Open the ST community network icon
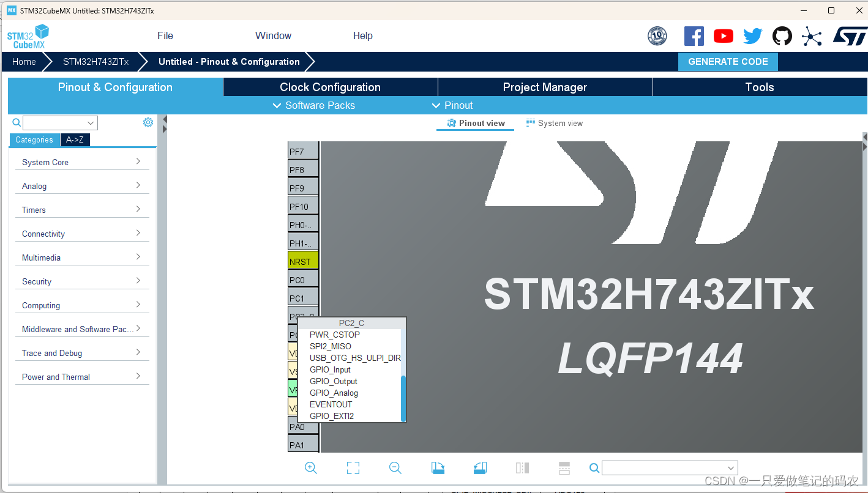The height and width of the screenshot is (493, 868). (812, 36)
